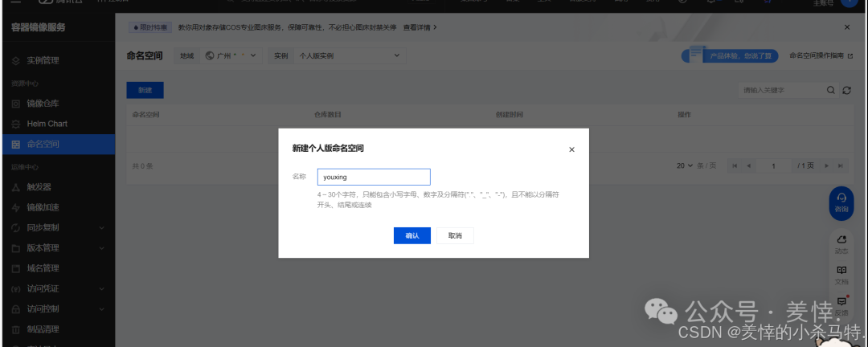Viewport: 868px width, 347px height.
Task: Click the 创建时间 column header
Action: 510,115
